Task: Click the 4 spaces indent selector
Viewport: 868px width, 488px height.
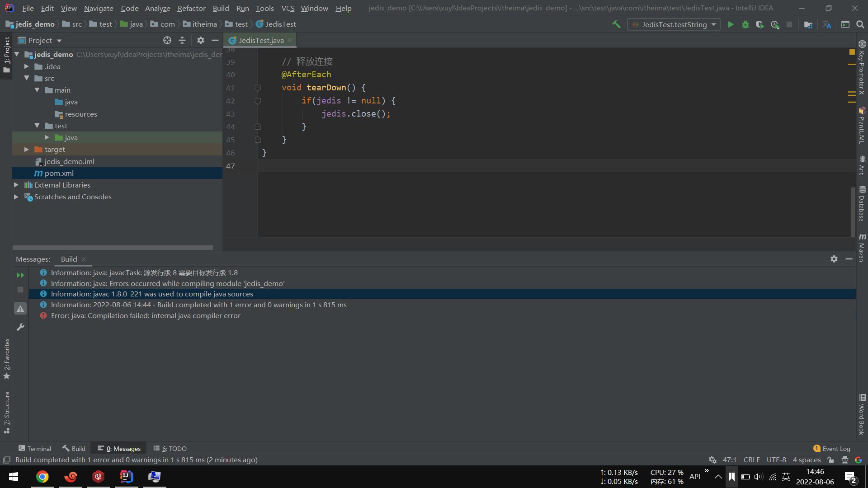Action: tap(807, 460)
